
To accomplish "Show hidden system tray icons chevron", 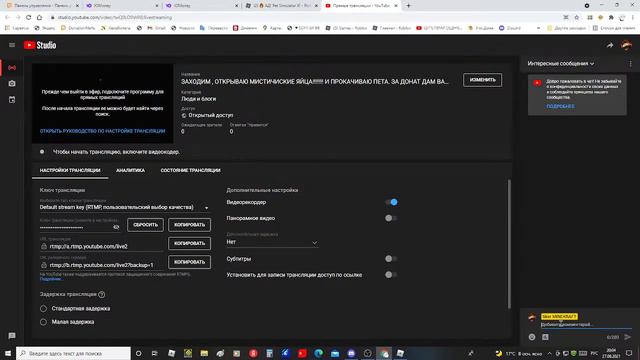I will 549,353.
